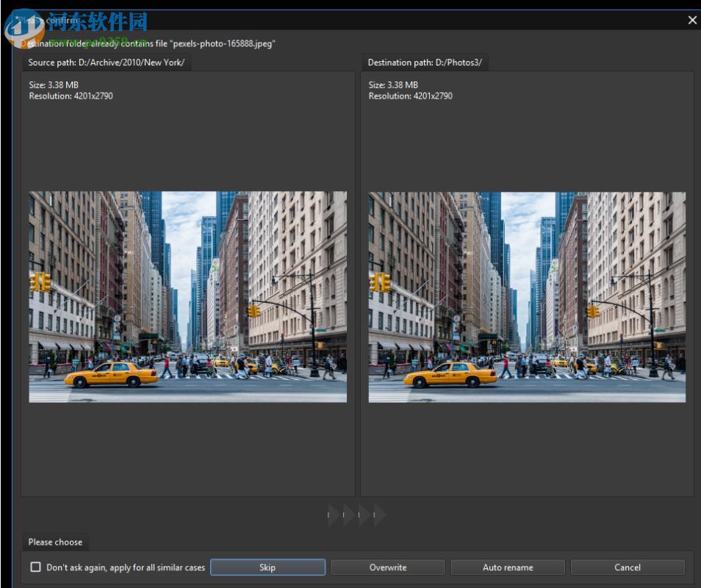This screenshot has width=701, height=588.
Task: Click the Skip button
Action: tap(267, 567)
